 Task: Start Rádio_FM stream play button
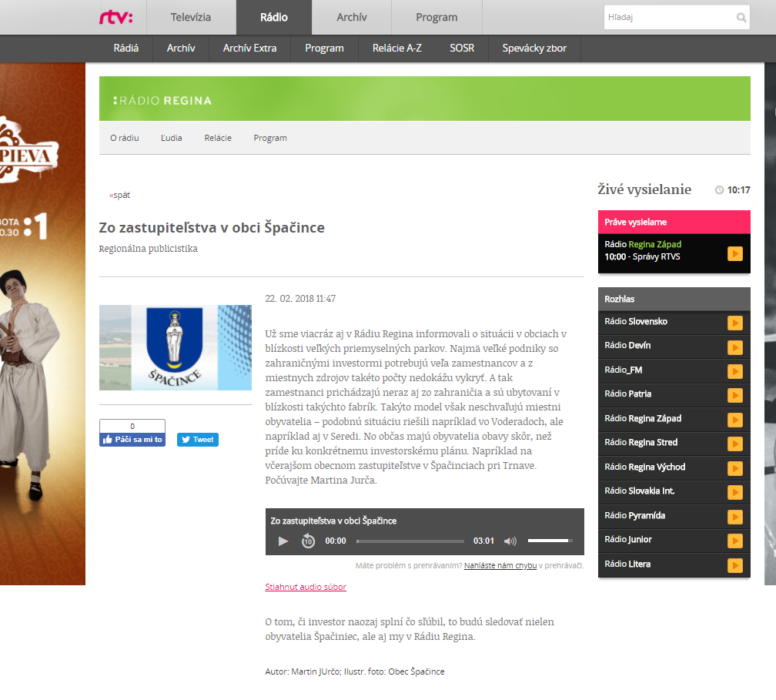(x=734, y=372)
